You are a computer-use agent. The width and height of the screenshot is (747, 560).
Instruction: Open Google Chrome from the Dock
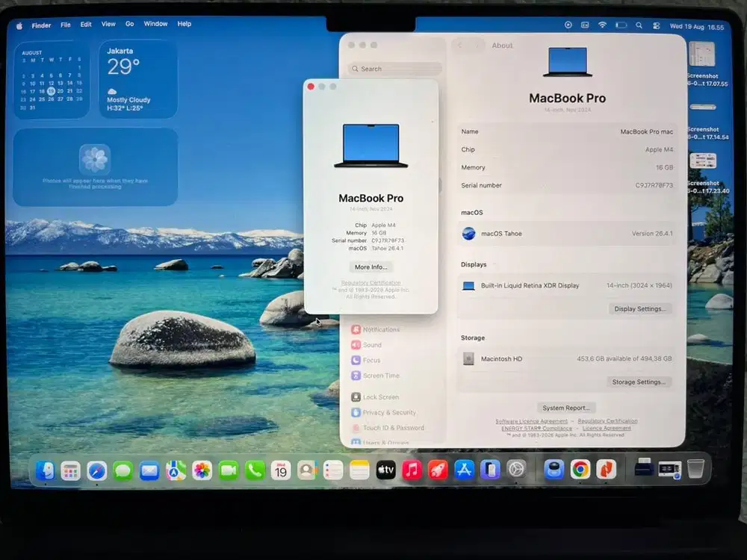[580, 470]
